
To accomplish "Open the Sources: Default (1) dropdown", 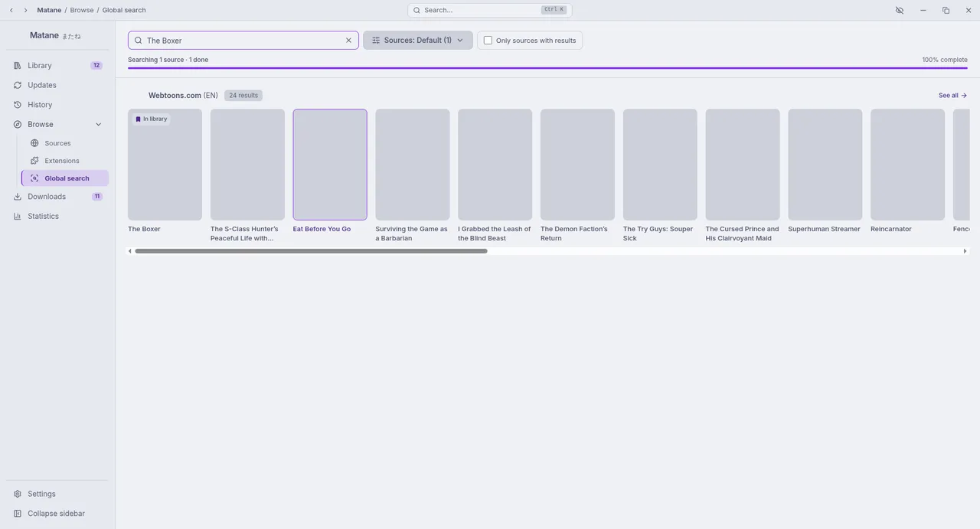I will [418, 41].
